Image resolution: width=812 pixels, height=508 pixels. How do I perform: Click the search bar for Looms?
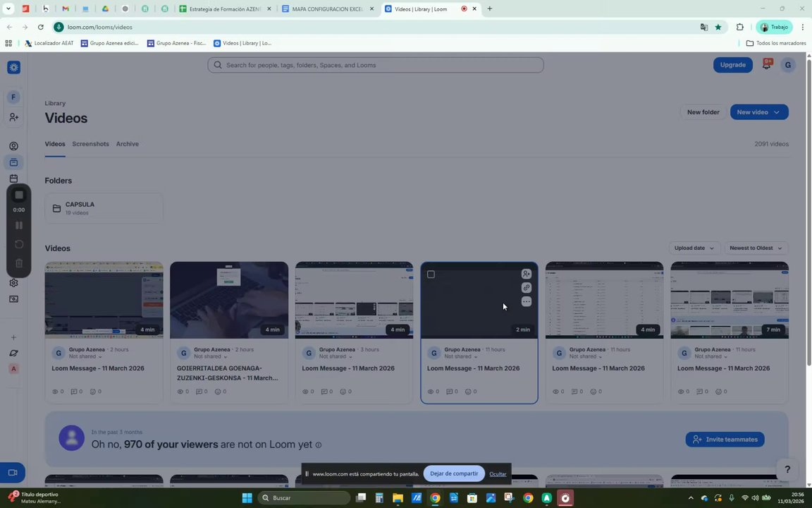click(x=376, y=65)
